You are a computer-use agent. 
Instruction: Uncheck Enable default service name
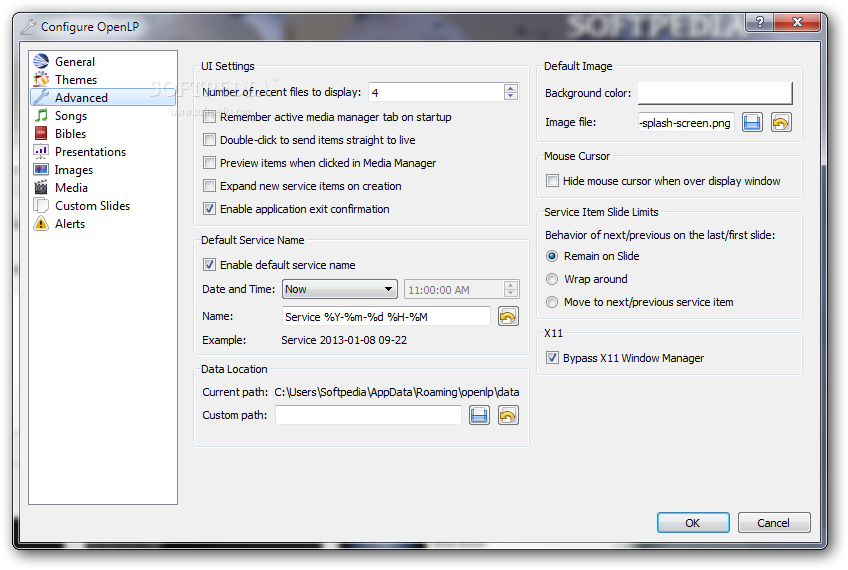pos(209,264)
